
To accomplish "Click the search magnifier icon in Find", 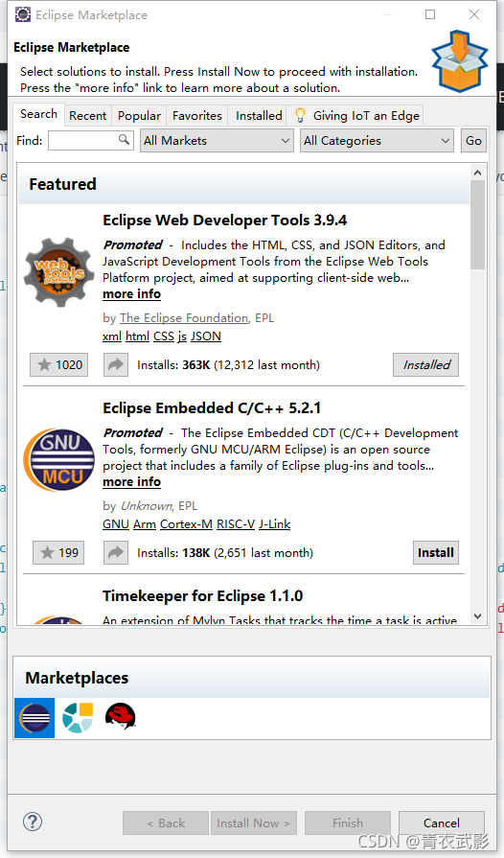I will (125, 140).
